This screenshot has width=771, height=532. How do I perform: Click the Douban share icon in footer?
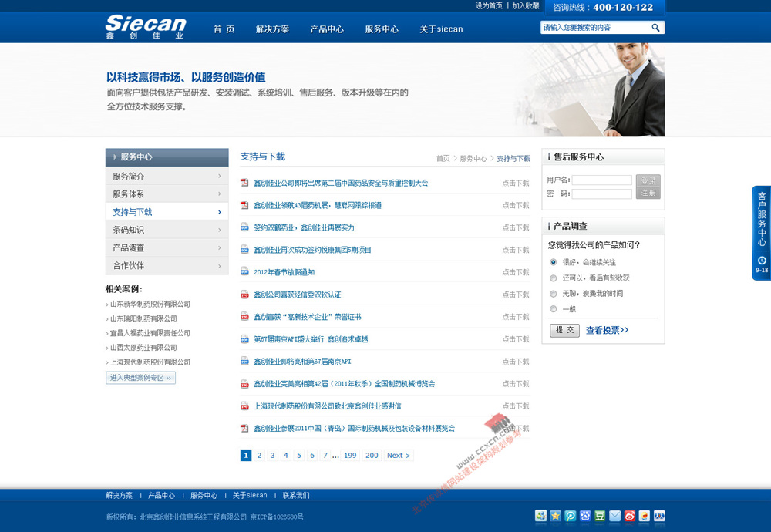click(x=600, y=516)
